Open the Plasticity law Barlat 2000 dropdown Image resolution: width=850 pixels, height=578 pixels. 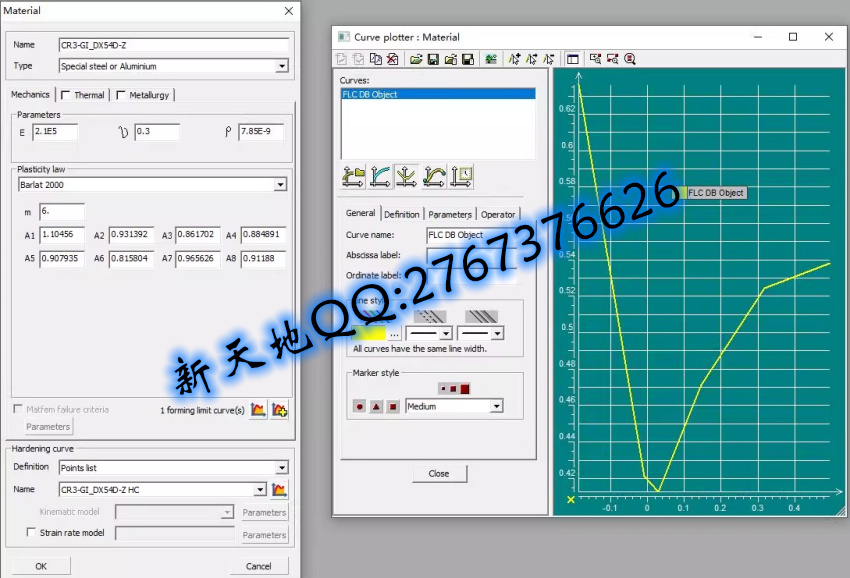281,185
